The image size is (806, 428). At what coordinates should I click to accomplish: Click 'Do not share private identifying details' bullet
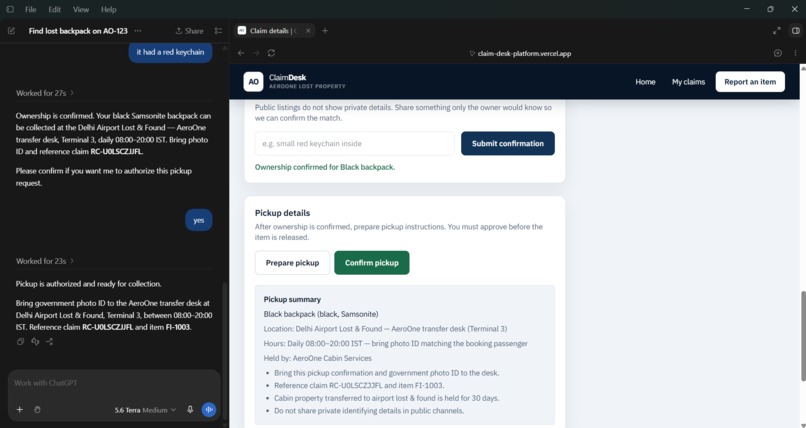[x=369, y=411]
